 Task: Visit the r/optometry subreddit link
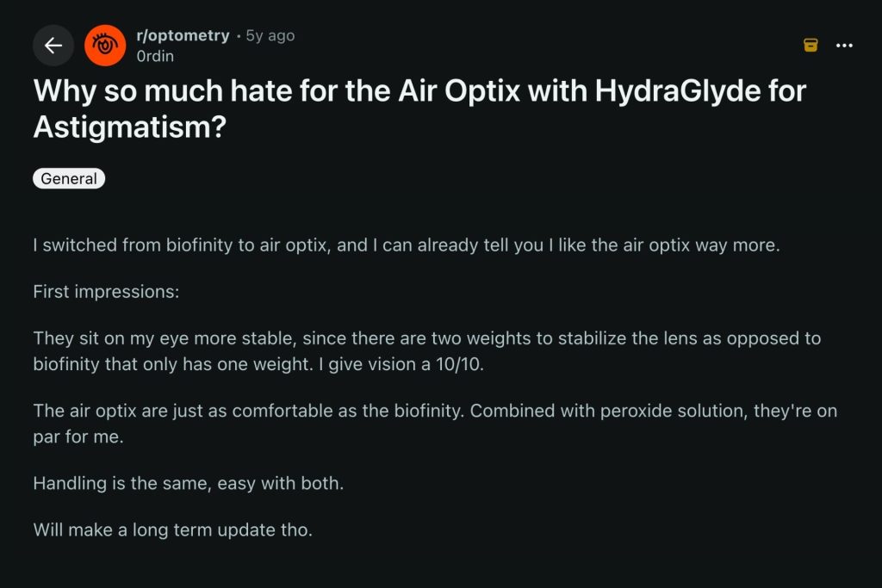183,36
